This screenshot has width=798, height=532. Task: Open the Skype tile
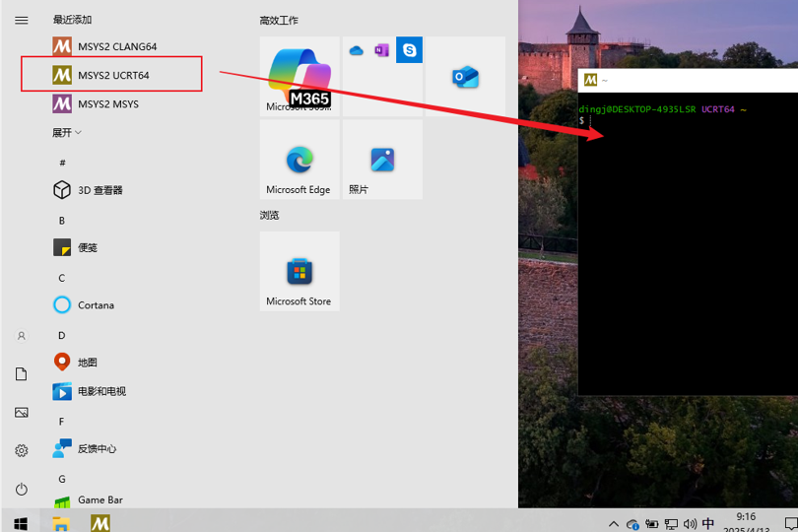tap(409, 50)
